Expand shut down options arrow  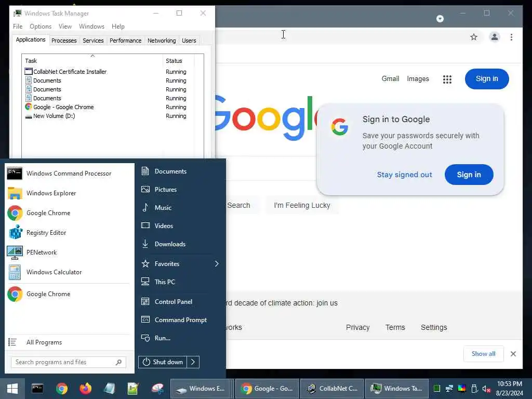[x=193, y=362]
